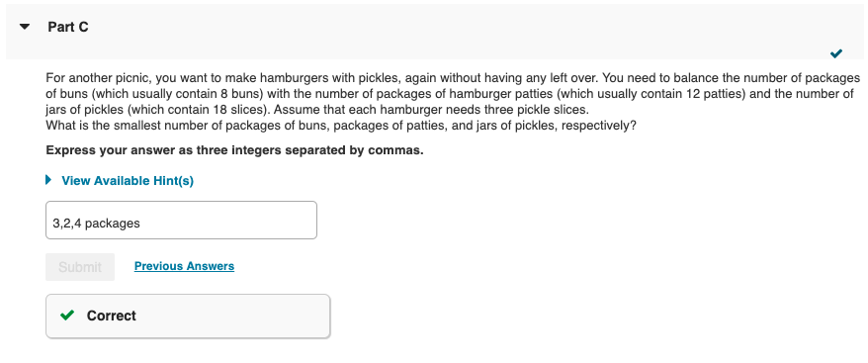The image size is (868, 363).
Task: Open the View Available Hint(s) link
Action: coord(128,181)
